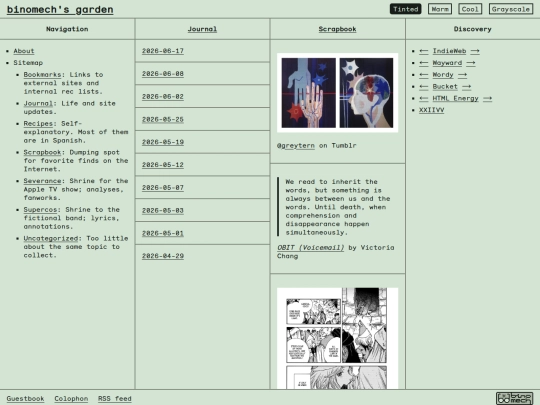Click the Victoria Chang poem quote text
The width and height of the screenshot is (540, 405).
[338, 207]
